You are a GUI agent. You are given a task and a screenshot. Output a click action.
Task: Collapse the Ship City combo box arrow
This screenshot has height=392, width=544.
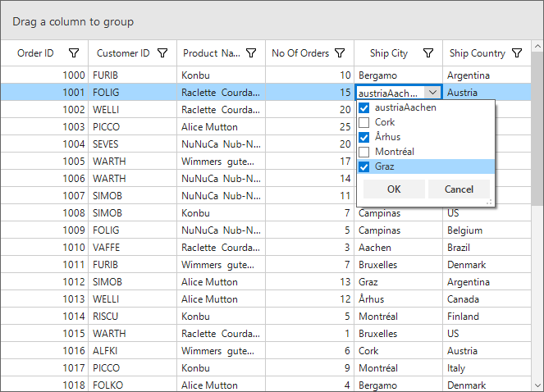[x=432, y=93]
